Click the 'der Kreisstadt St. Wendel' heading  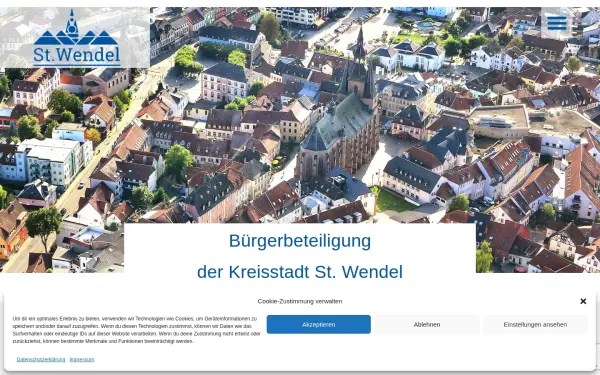click(300, 272)
